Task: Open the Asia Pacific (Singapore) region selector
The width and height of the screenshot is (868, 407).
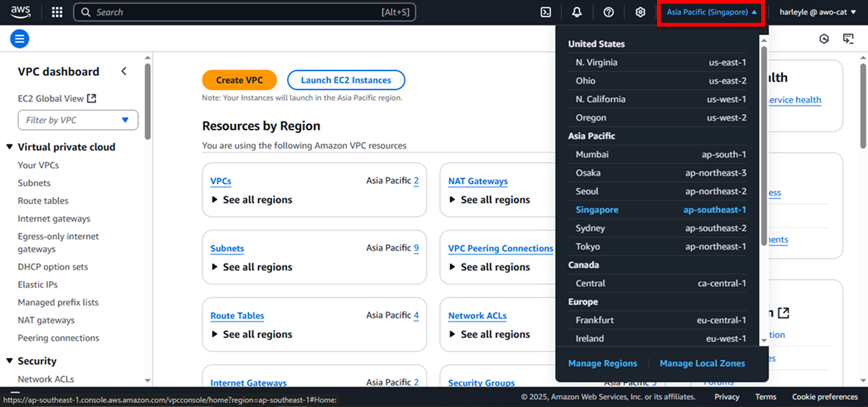Action: pos(711,12)
